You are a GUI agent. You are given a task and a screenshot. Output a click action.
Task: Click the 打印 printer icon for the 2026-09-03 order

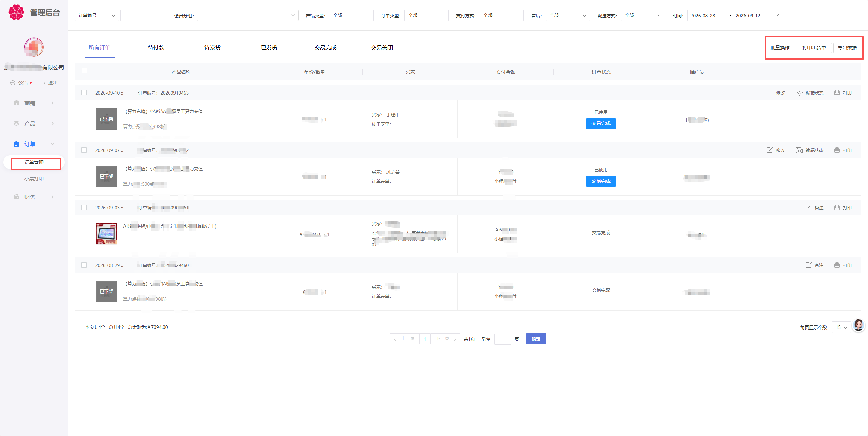[x=837, y=207]
